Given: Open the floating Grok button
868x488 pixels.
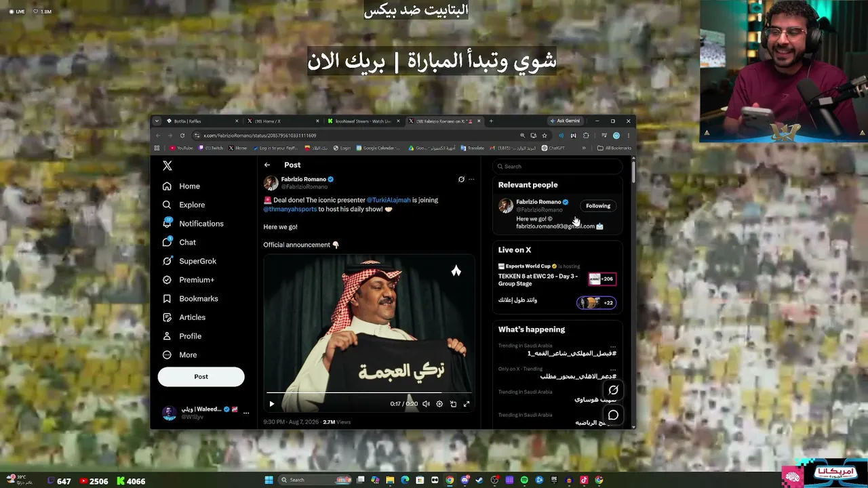Looking at the screenshot, I should [x=613, y=390].
